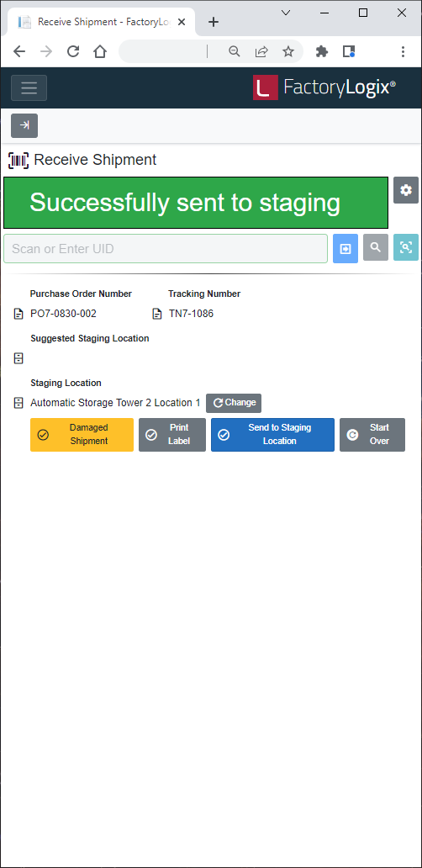Open the browser extensions puzzle icon

pos(321,51)
